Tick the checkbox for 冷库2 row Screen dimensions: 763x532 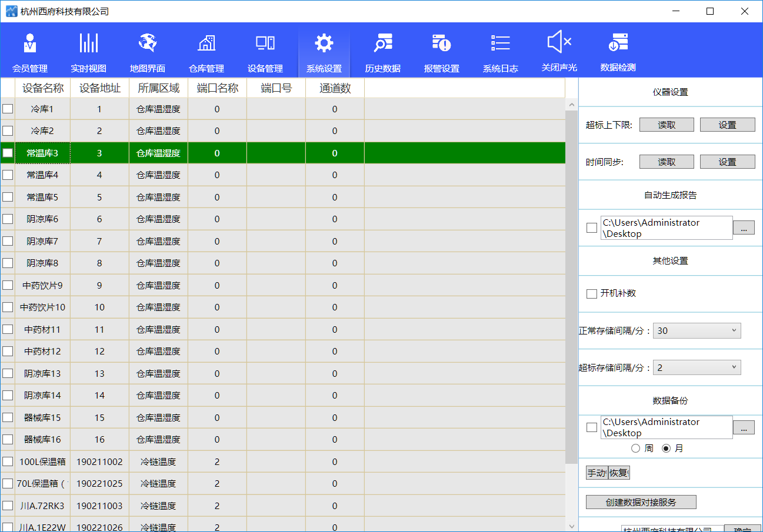pyautogui.click(x=8, y=131)
